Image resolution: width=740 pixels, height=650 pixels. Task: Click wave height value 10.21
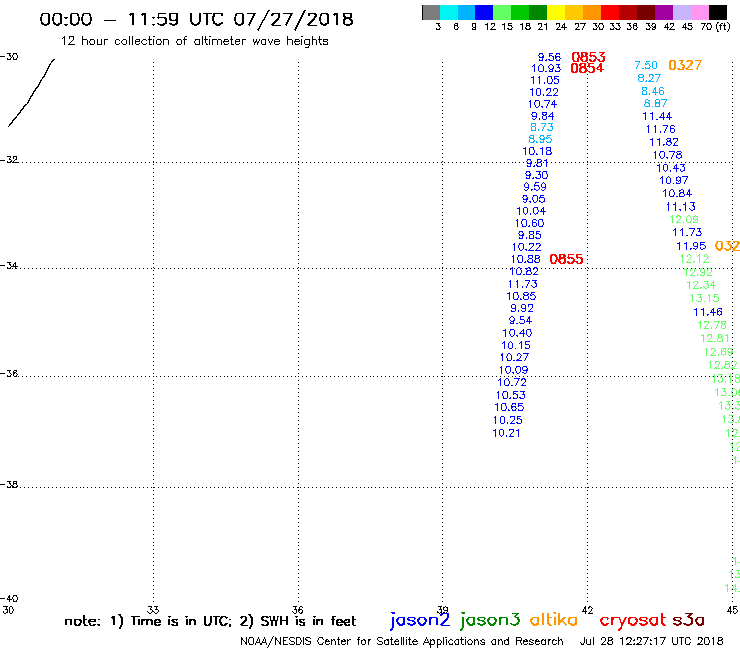coord(506,433)
